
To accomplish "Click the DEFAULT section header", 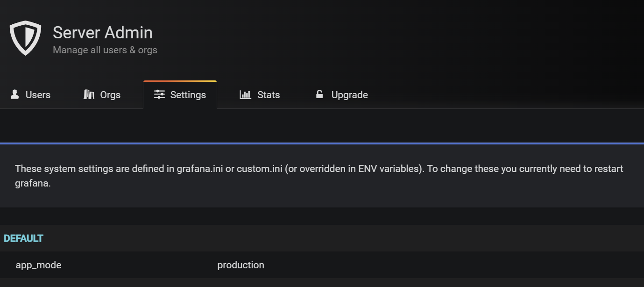I will click(23, 238).
